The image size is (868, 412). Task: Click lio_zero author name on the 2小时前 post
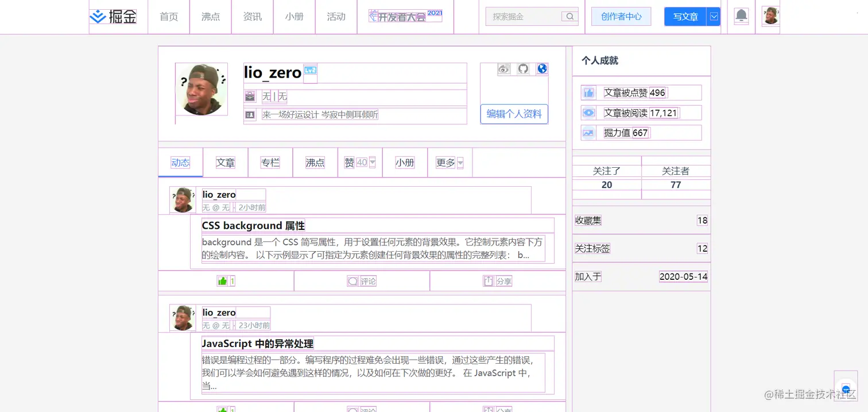click(x=219, y=194)
